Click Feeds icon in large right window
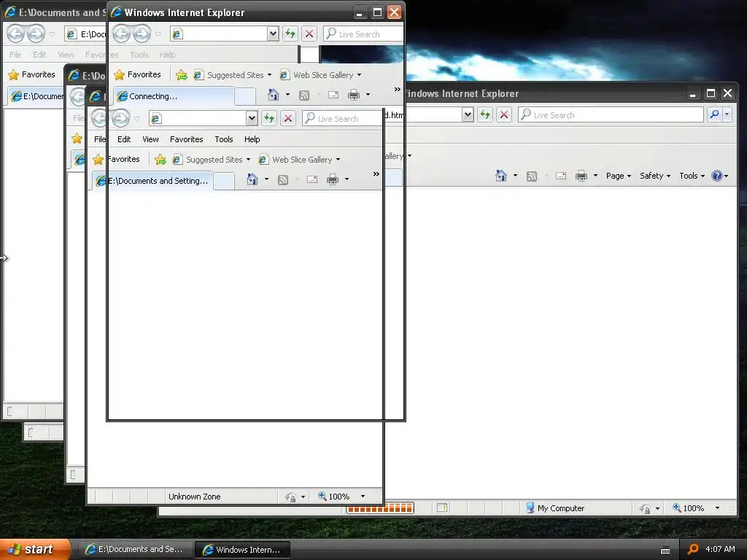 [532, 176]
